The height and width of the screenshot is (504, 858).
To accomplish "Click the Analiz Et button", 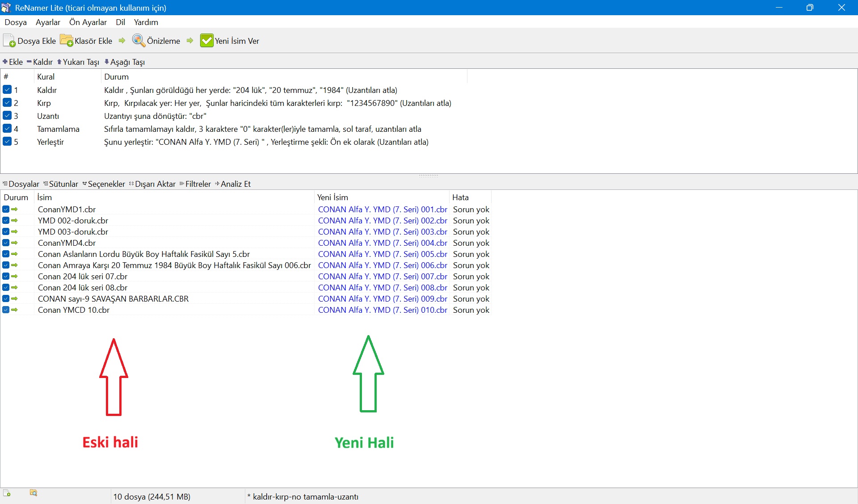I will tap(233, 184).
